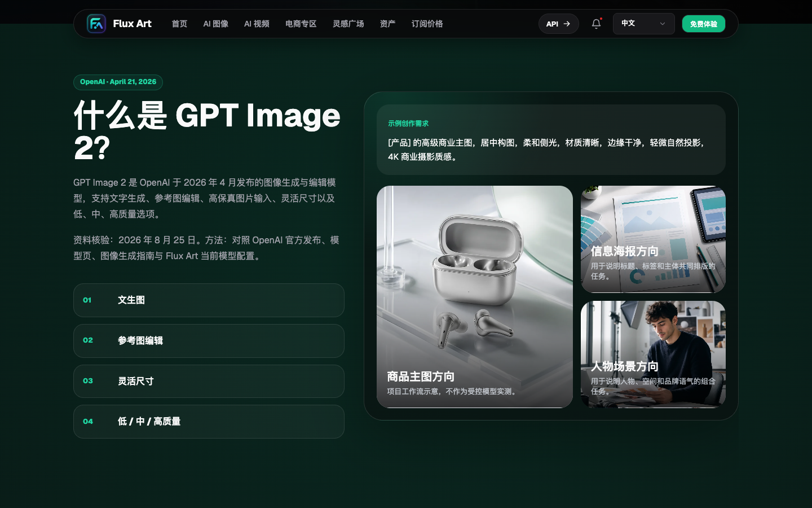Open the notifications bell

596,24
